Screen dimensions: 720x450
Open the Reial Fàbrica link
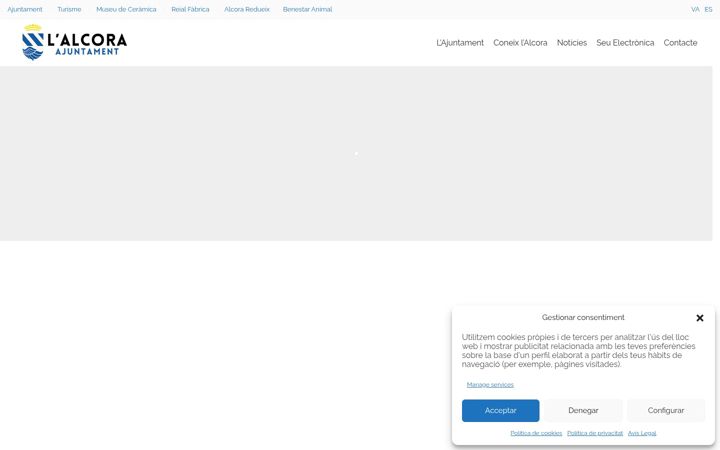(x=190, y=9)
